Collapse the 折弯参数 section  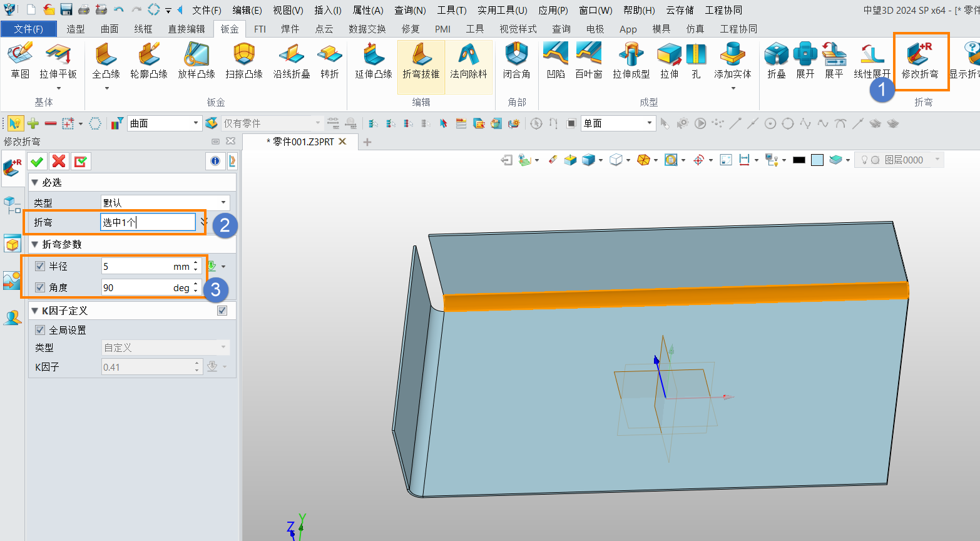point(34,244)
